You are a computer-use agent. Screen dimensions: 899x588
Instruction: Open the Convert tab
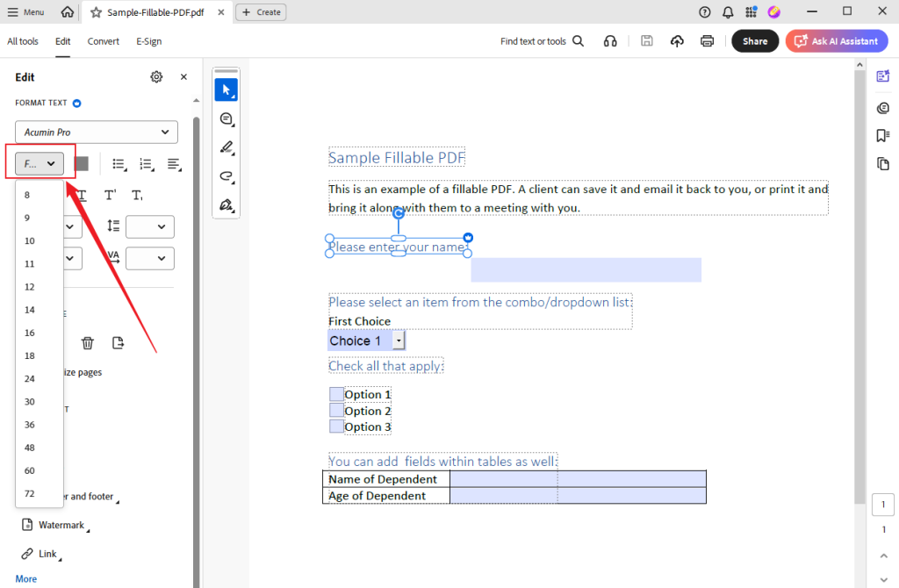coord(103,41)
